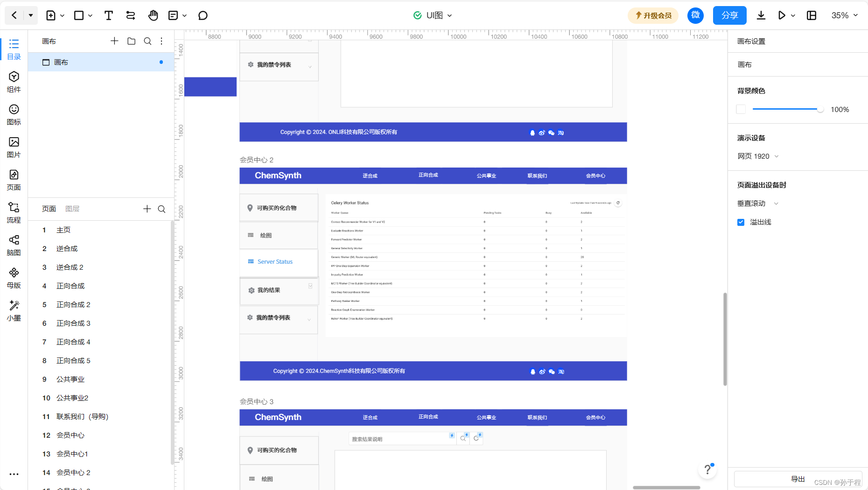Open the add page tool
868x490 pixels.
51,15
